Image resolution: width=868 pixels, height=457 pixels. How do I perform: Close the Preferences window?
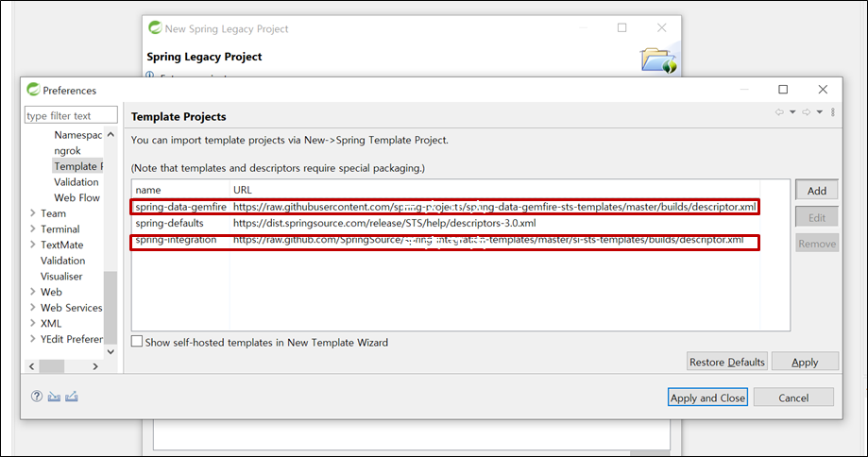click(824, 89)
